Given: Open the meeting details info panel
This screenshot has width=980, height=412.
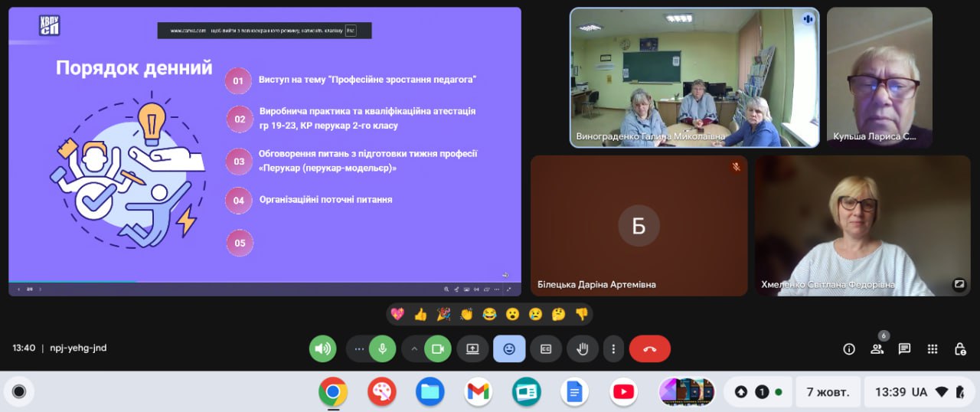Looking at the screenshot, I should click(x=849, y=348).
